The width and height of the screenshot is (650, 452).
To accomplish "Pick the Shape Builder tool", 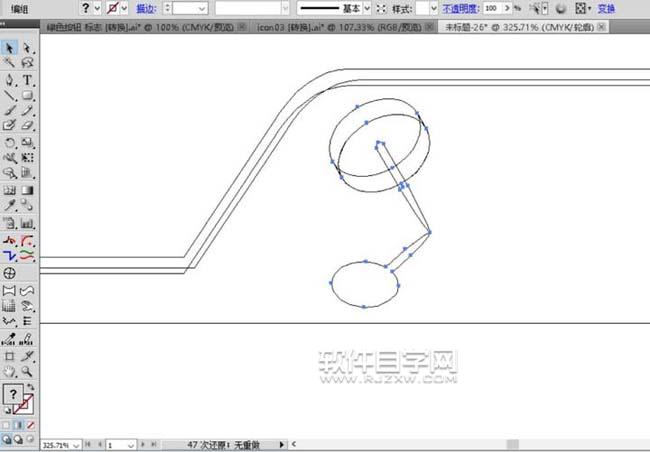I will (9, 173).
